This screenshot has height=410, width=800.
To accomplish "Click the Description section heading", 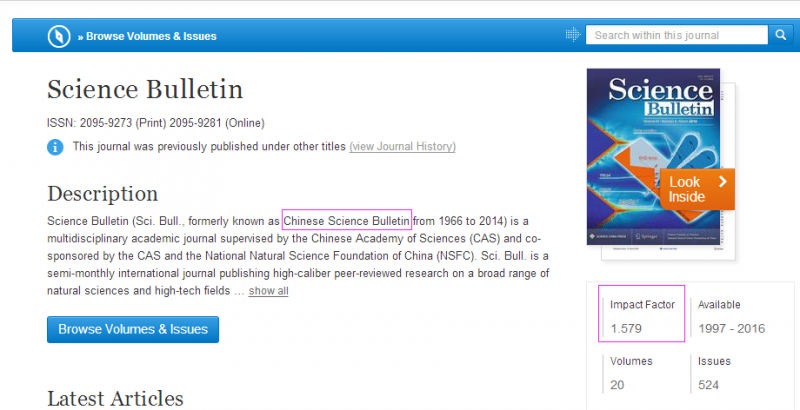I will (102, 193).
